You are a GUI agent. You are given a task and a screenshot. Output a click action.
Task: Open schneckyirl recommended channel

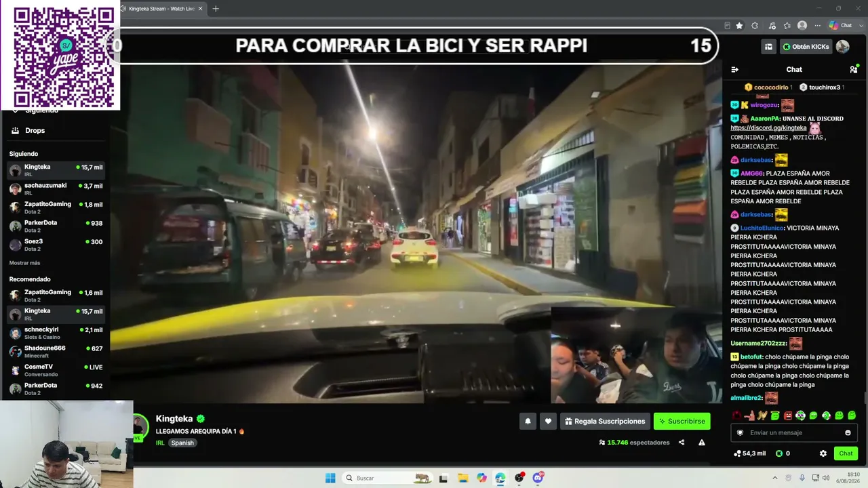(x=56, y=333)
